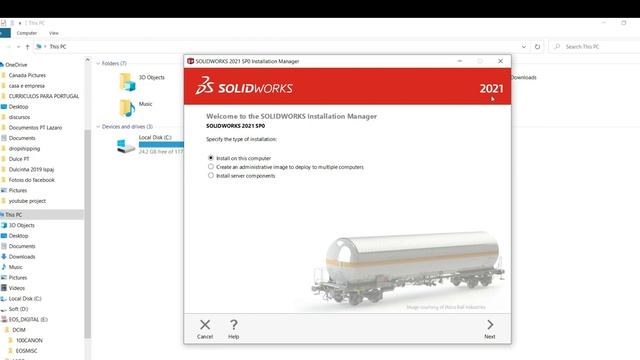Open Fotos do facebook folder
The image size is (640, 360).
31,180
